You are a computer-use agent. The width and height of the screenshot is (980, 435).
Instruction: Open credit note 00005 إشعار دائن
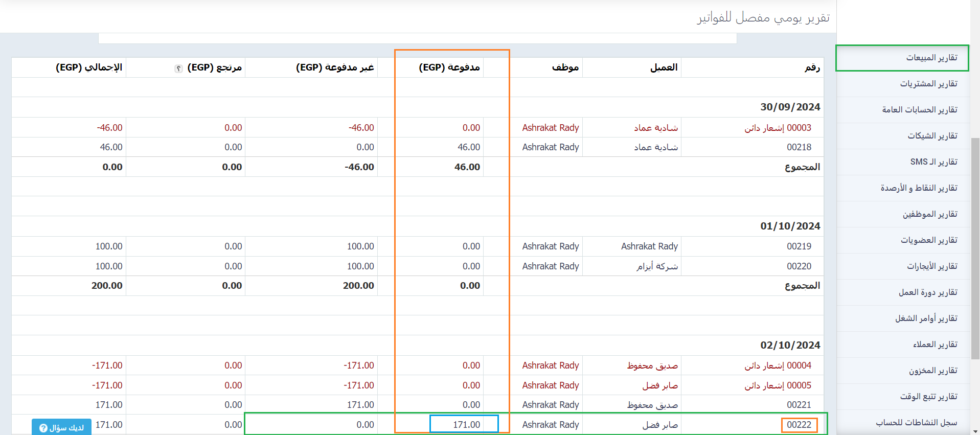click(778, 385)
